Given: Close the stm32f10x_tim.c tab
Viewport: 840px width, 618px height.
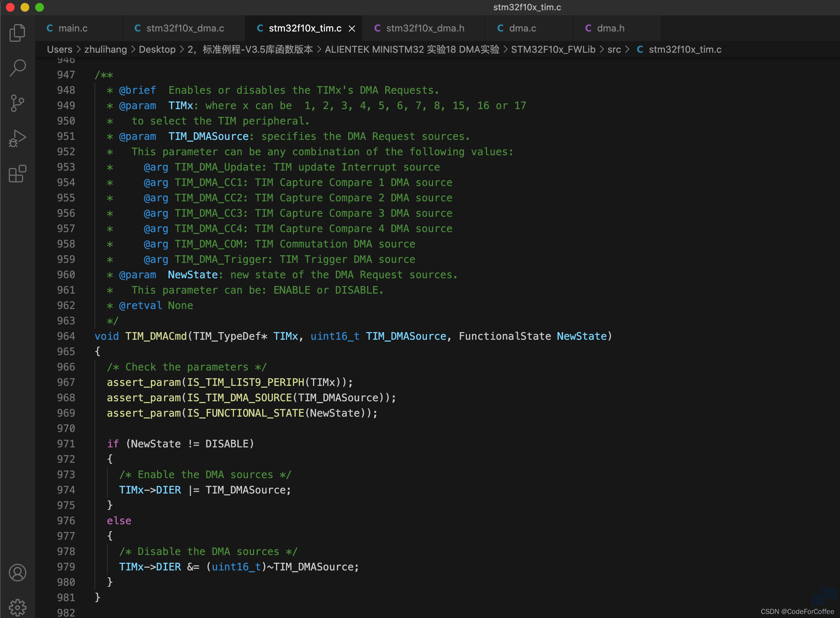Looking at the screenshot, I should pos(352,29).
